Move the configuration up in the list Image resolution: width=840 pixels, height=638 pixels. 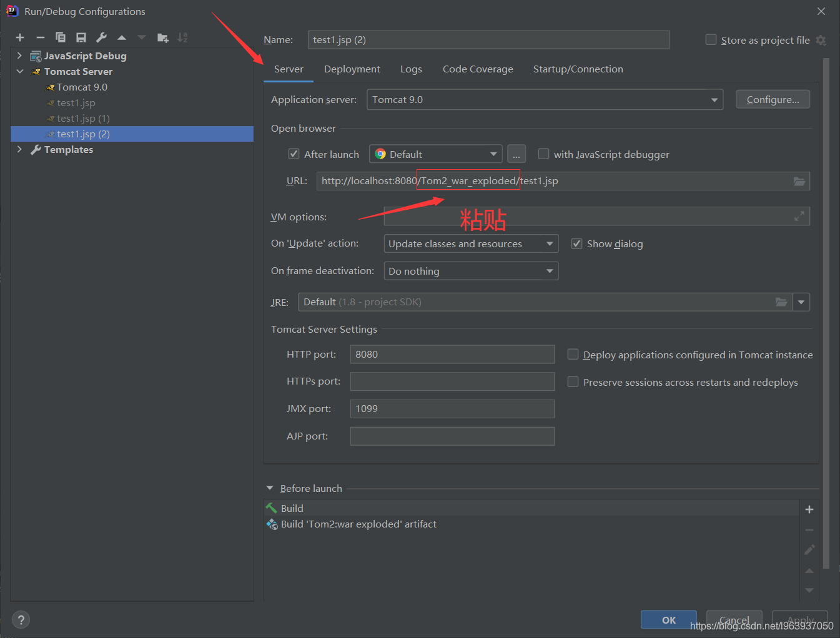(122, 38)
